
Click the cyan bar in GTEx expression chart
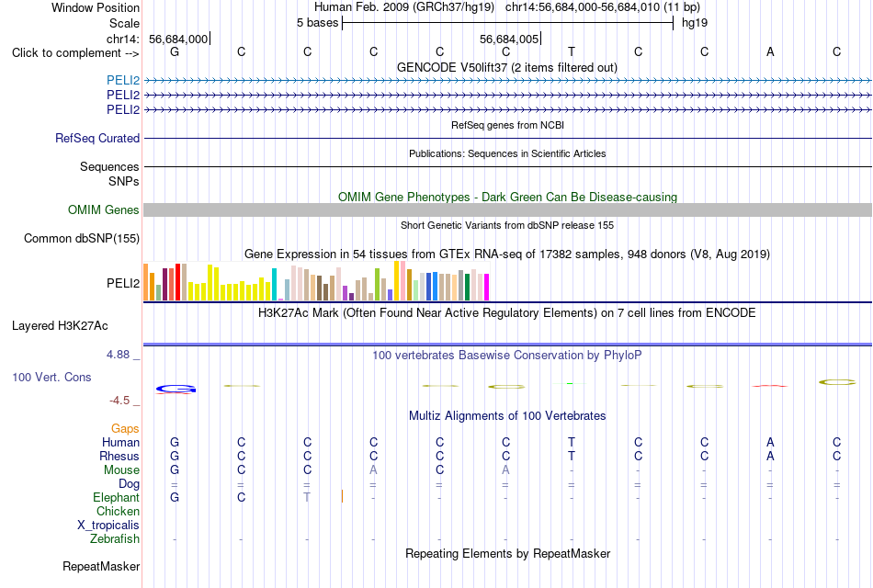[274, 285]
